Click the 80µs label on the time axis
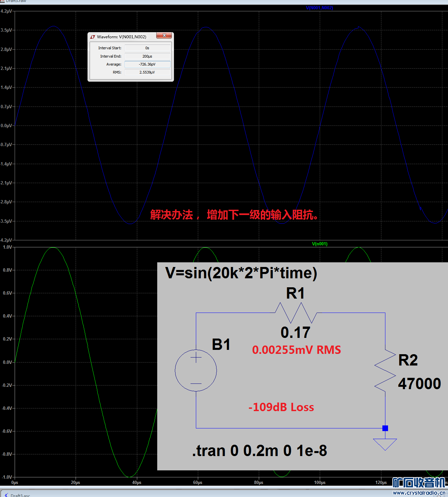The image size is (448, 497). pos(259,482)
